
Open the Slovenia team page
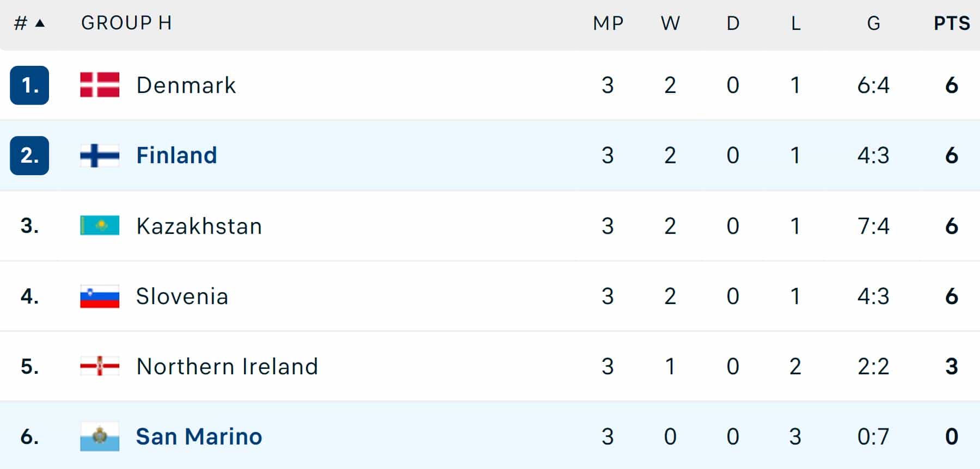click(x=182, y=297)
